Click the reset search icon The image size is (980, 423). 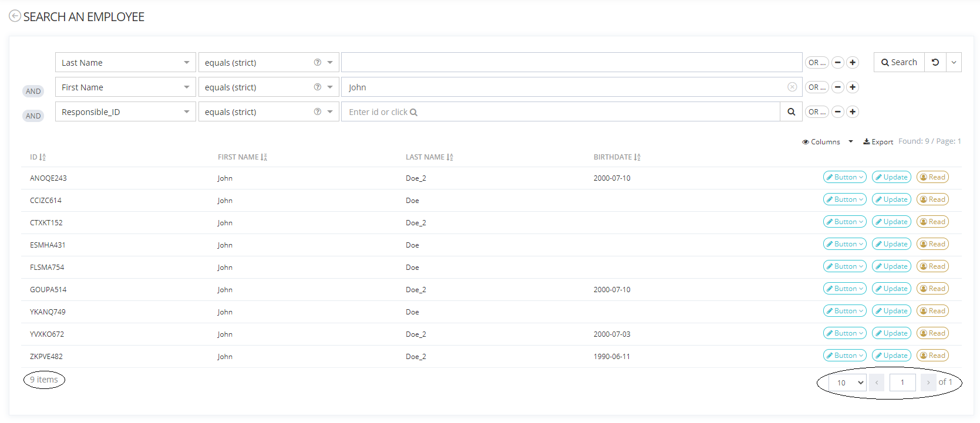935,62
